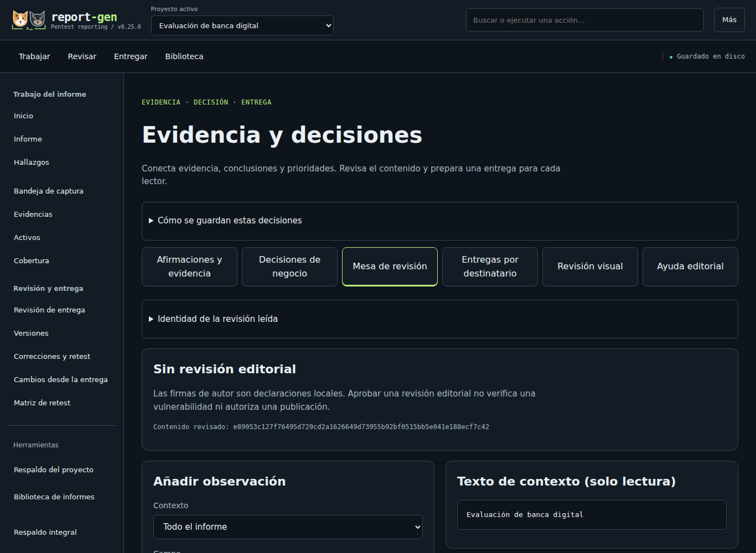Click the Contenido revisado hash text
This screenshot has height=553, width=756.
[x=321, y=427]
